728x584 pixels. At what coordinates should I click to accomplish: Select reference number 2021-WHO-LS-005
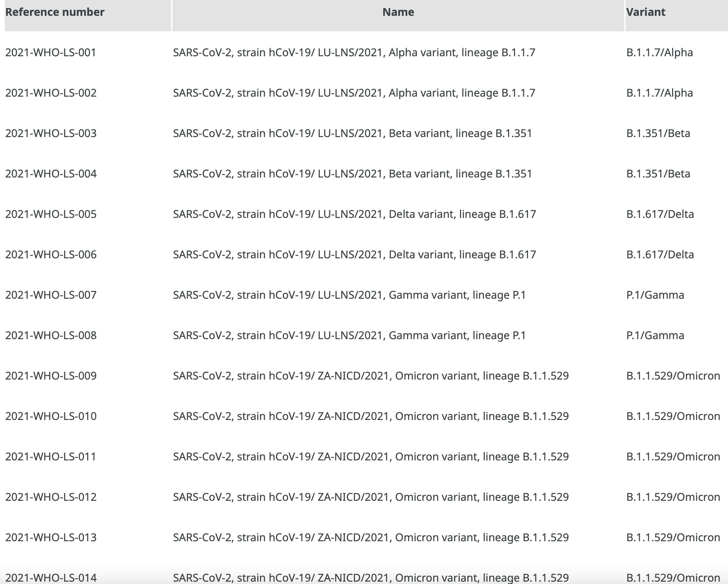click(x=51, y=214)
